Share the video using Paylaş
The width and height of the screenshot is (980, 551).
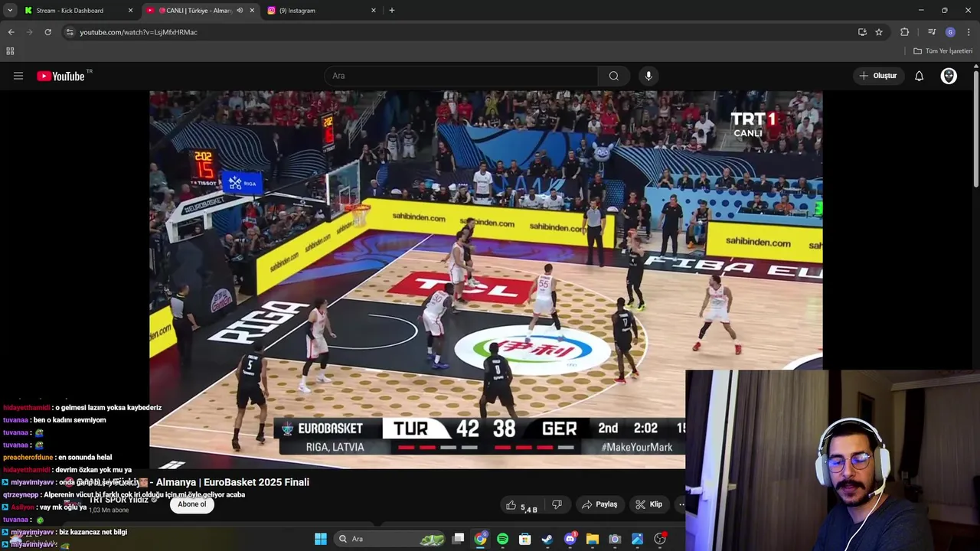[x=599, y=504]
